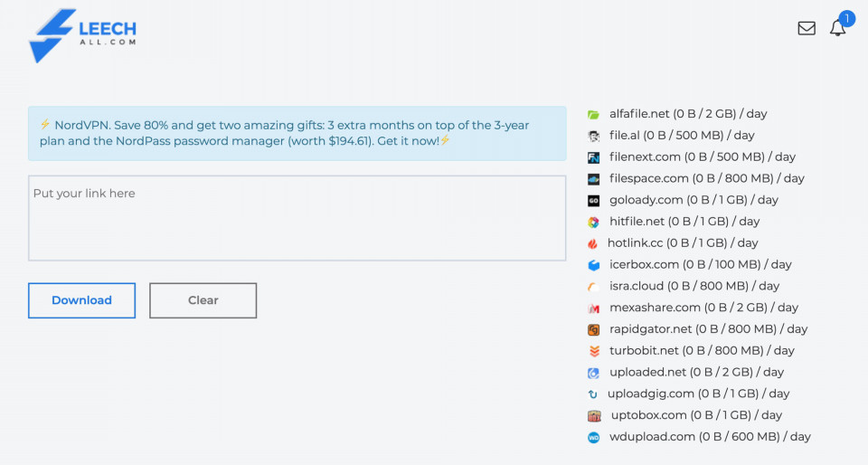This screenshot has width=868, height=465.
Task: Click the icerbox.com blue box icon
Action: point(593,265)
